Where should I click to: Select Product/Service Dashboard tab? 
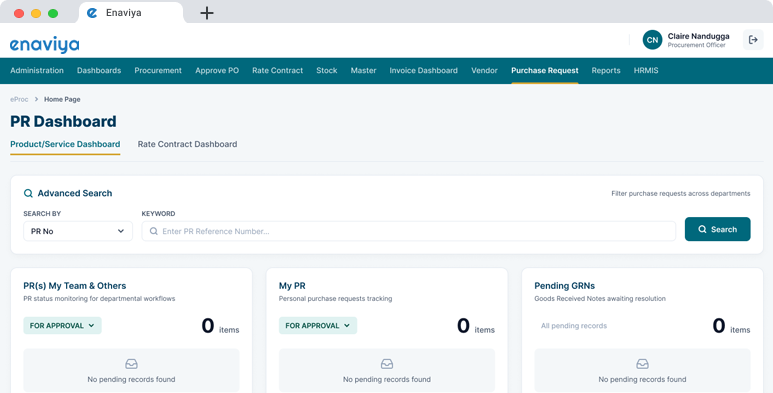click(65, 144)
